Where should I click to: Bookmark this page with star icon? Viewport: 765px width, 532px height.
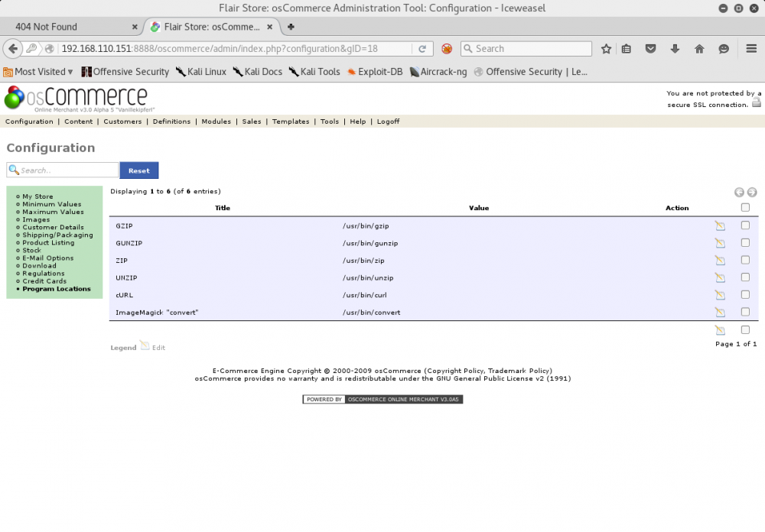click(x=606, y=48)
